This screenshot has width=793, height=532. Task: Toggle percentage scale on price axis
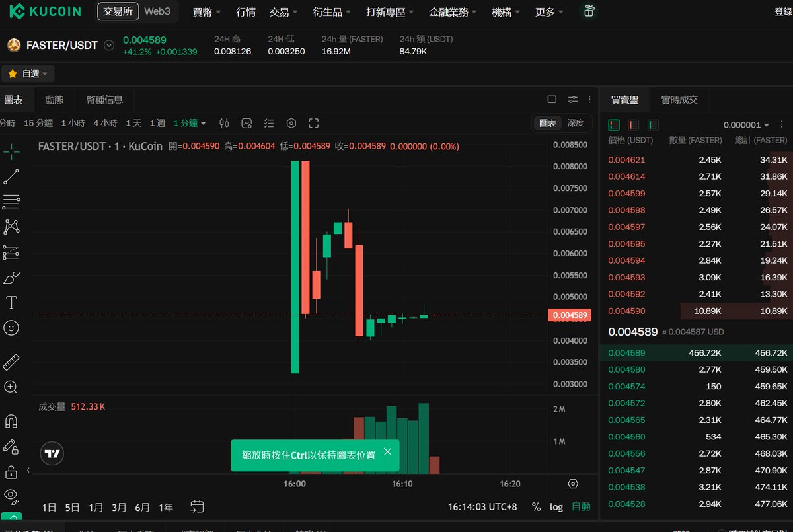[535, 507]
